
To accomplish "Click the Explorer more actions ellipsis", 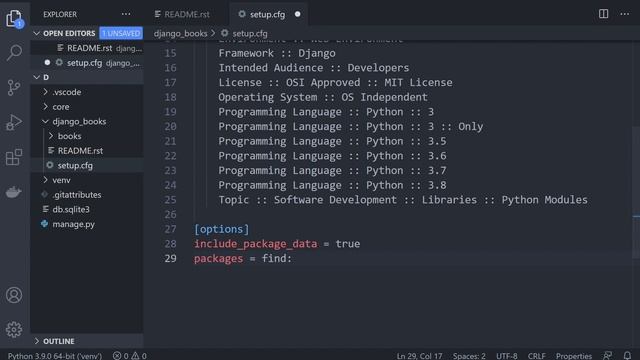I will click(126, 14).
